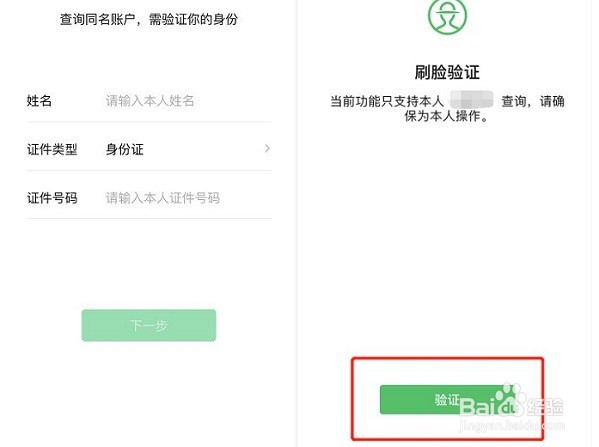Tap the green 验证 button
The height and width of the screenshot is (447, 599).
(x=447, y=400)
